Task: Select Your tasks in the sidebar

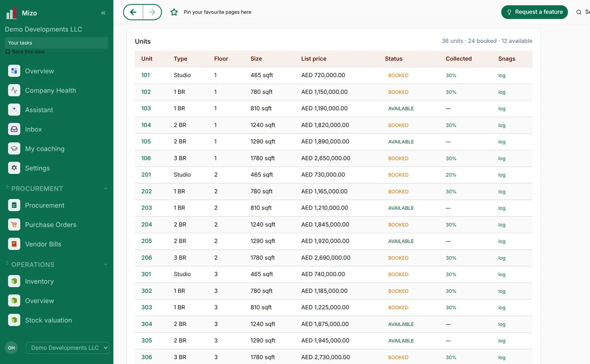Action: pyautogui.click(x=56, y=43)
